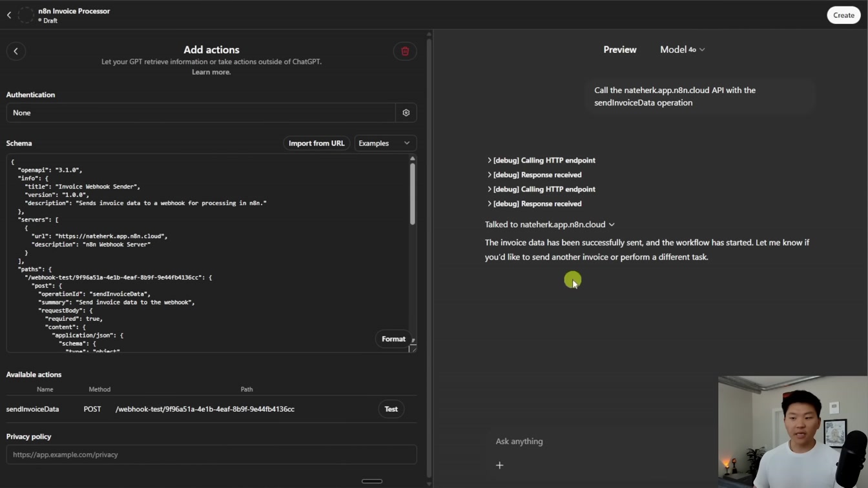
Task: Test the sendInvoiceData action
Action: tap(391, 409)
